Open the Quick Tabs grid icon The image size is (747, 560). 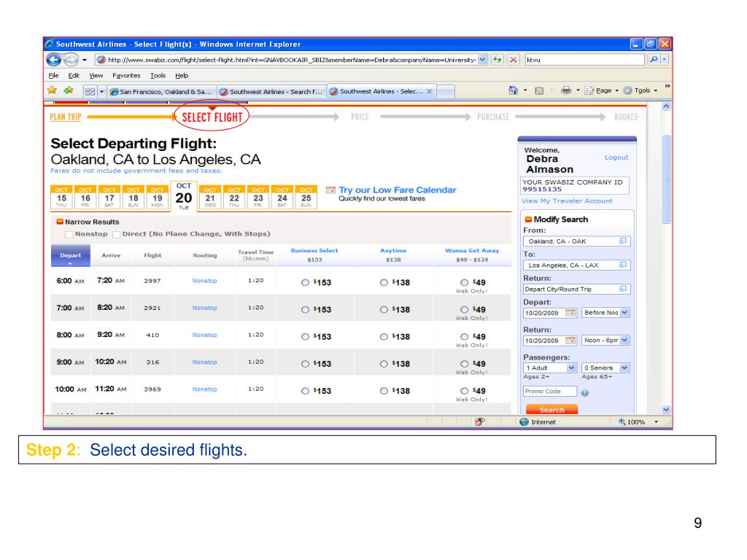click(x=90, y=91)
